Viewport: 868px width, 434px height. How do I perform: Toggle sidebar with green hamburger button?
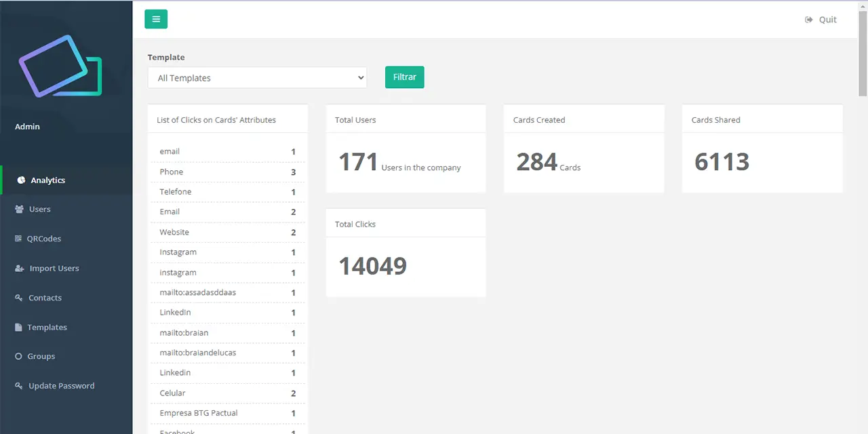pos(156,19)
